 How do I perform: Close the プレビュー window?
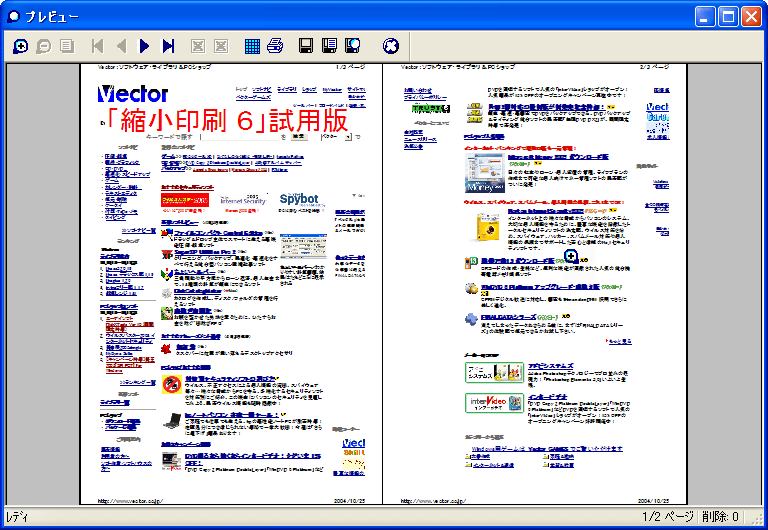tap(751, 17)
